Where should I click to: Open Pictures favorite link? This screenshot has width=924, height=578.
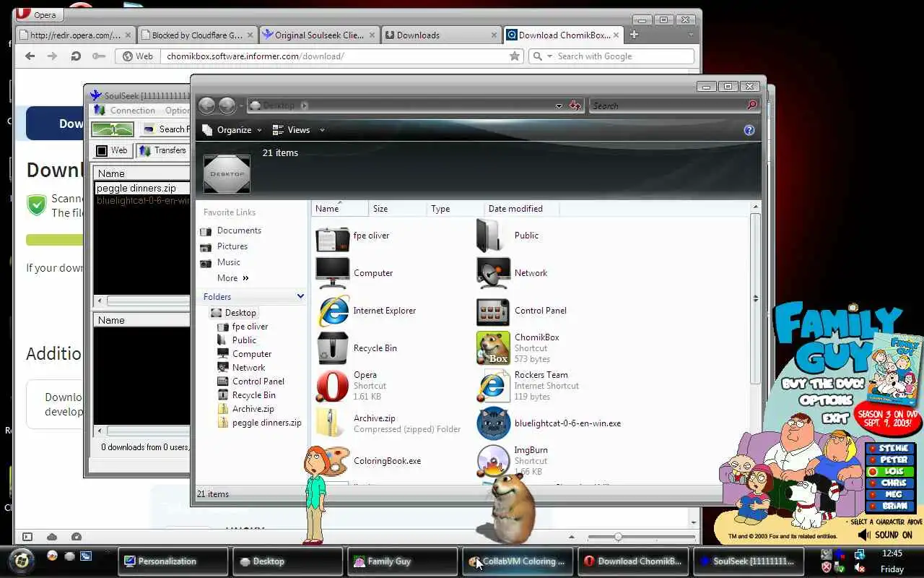tap(232, 246)
